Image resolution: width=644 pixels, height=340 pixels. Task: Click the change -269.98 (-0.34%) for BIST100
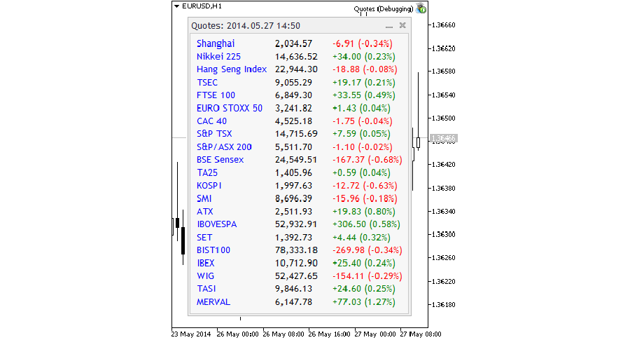coord(367,250)
